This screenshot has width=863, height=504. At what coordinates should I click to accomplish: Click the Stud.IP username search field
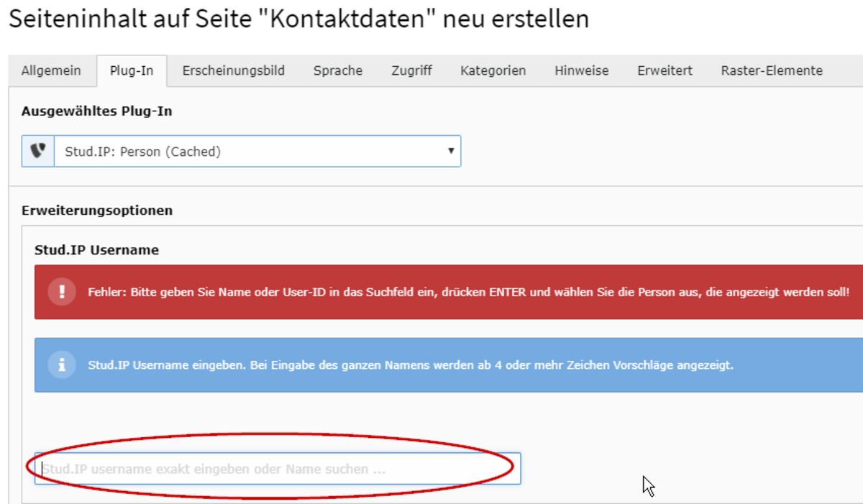(278, 469)
